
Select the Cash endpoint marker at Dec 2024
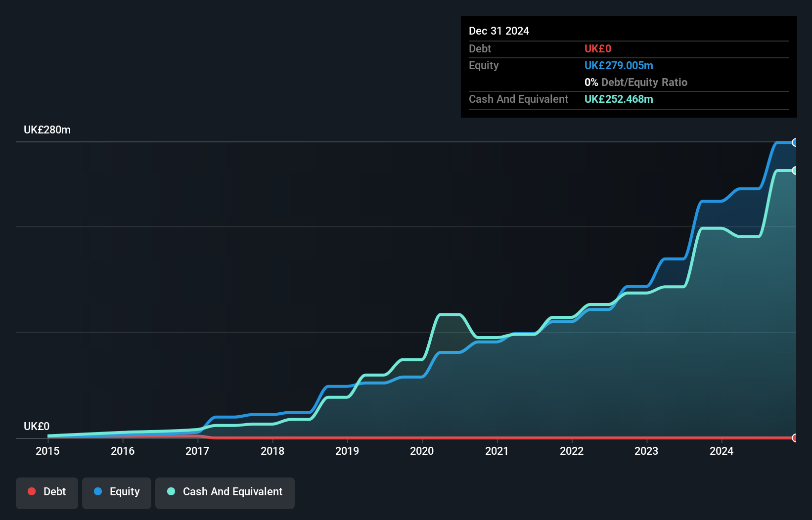point(795,171)
